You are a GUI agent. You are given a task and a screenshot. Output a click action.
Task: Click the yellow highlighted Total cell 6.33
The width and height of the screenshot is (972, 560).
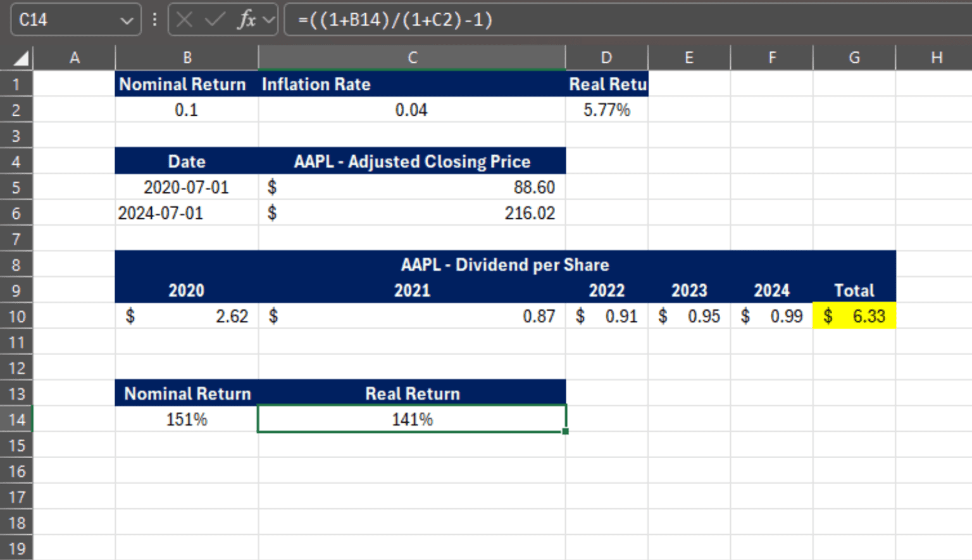click(854, 316)
